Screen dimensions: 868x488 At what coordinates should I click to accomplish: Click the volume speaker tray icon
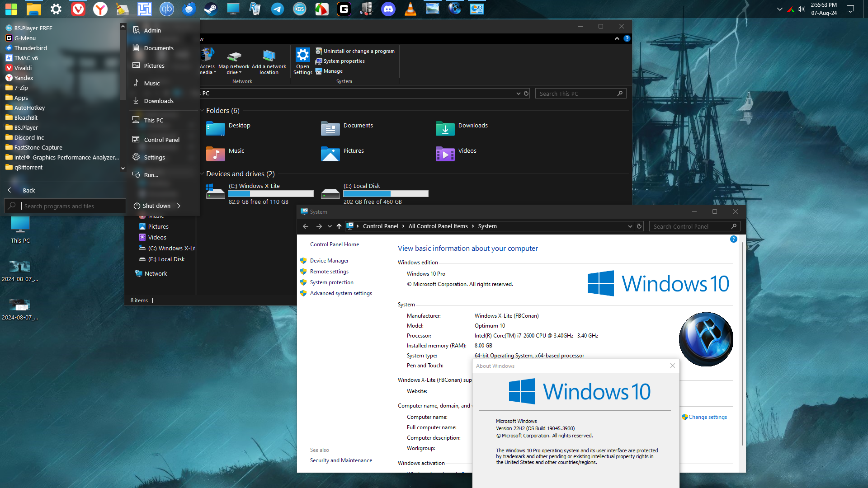click(801, 9)
